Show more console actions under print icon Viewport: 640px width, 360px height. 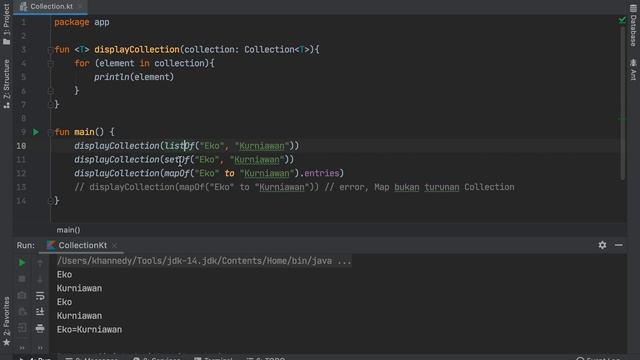coord(40,348)
